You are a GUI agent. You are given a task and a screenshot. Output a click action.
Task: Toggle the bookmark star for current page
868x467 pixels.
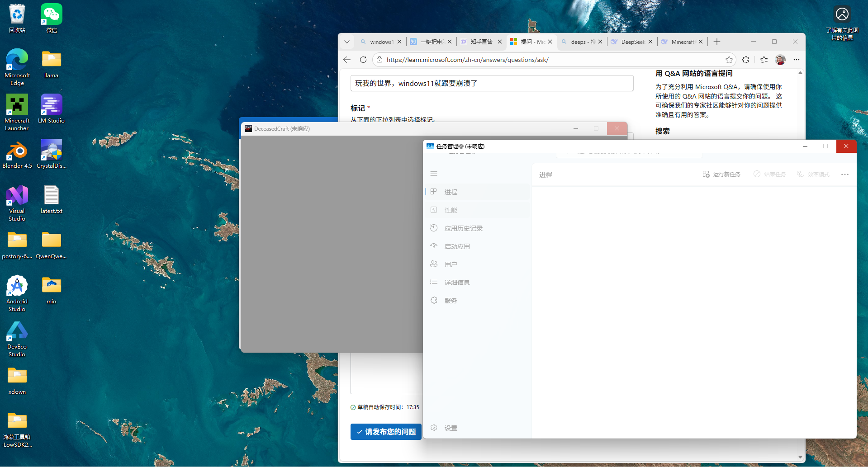[x=729, y=60]
